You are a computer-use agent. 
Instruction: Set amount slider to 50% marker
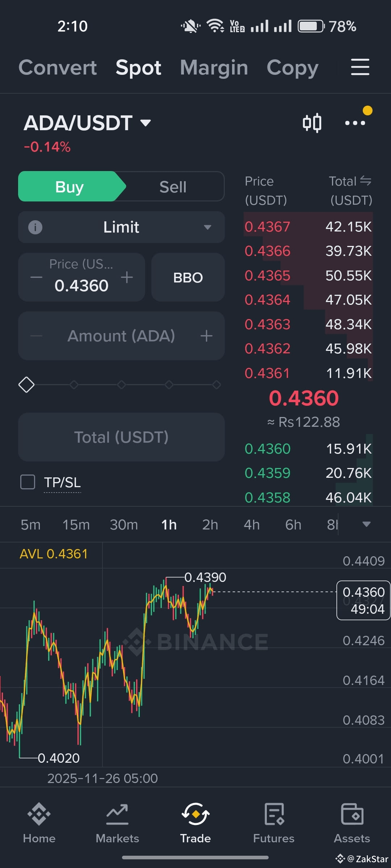[121, 384]
